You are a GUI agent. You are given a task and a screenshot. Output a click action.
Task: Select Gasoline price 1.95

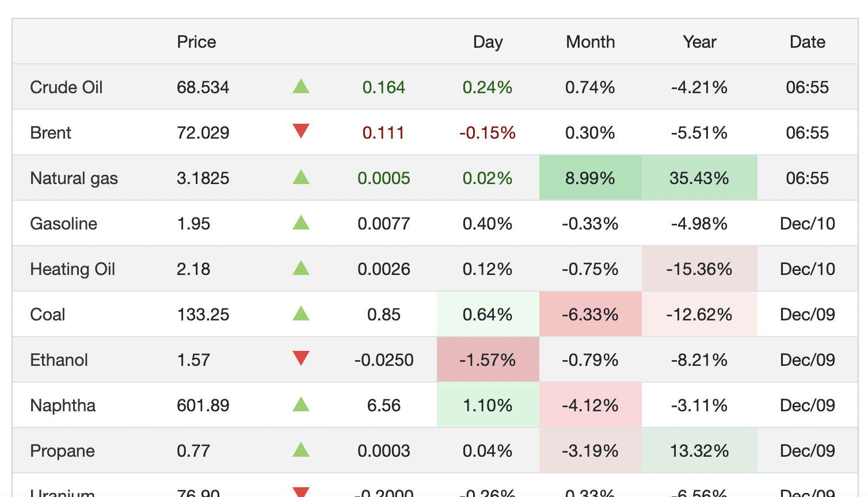(193, 224)
